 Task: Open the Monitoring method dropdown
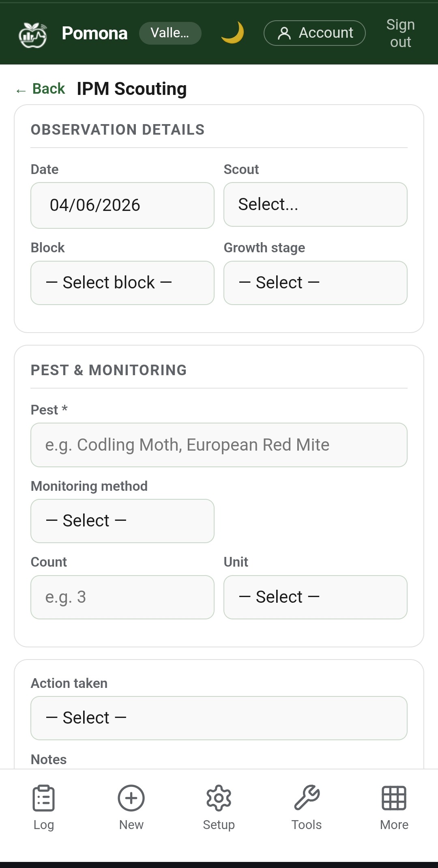pos(122,521)
